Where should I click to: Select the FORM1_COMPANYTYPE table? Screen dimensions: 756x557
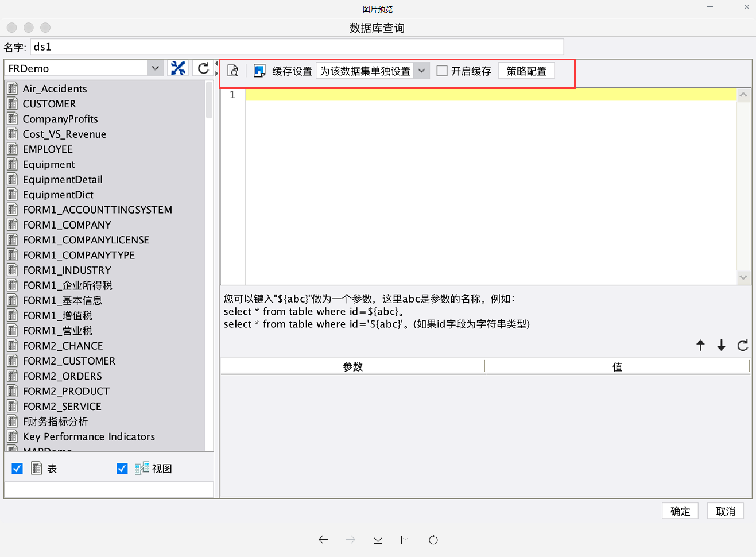(79, 255)
